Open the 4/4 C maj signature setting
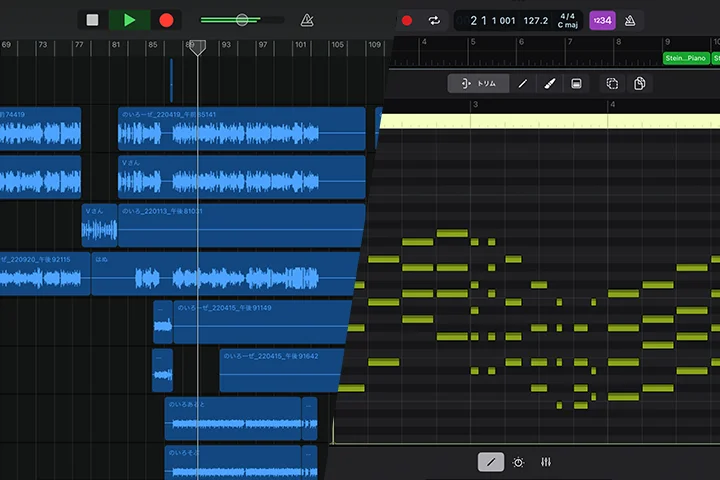This screenshot has height=480, width=720. click(568, 21)
